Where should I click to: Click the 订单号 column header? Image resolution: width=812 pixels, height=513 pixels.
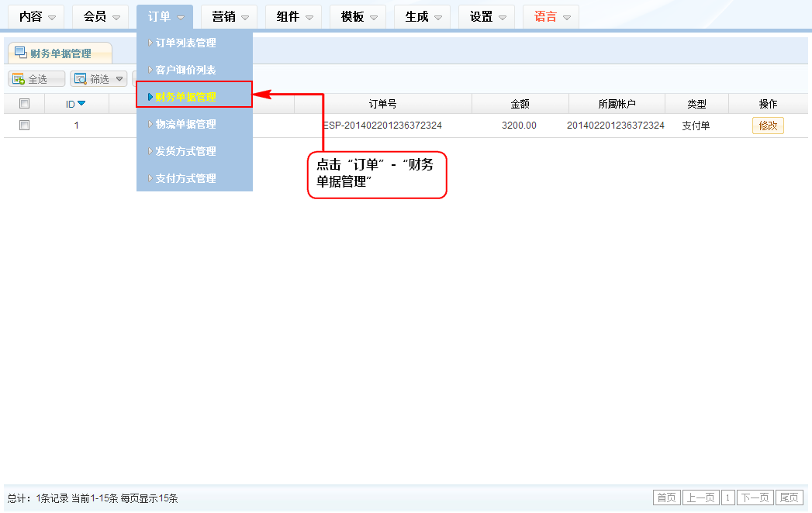pyautogui.click(x=382, y=104)
